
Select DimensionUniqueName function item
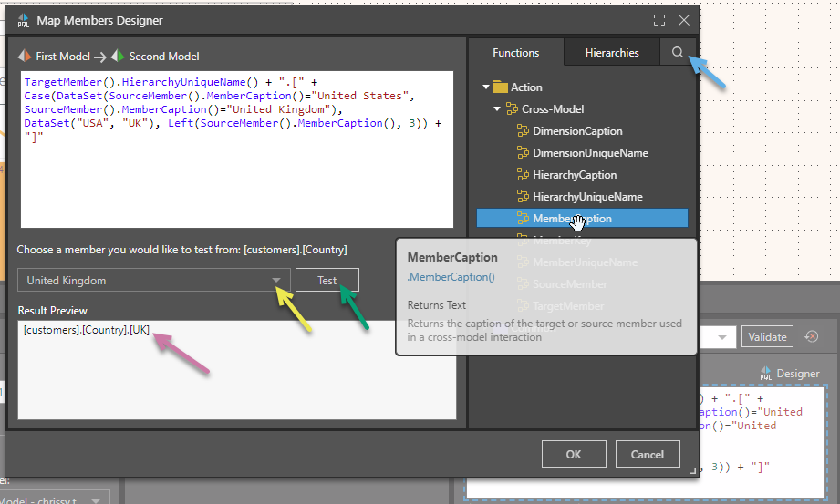click(x=590, y=153)
